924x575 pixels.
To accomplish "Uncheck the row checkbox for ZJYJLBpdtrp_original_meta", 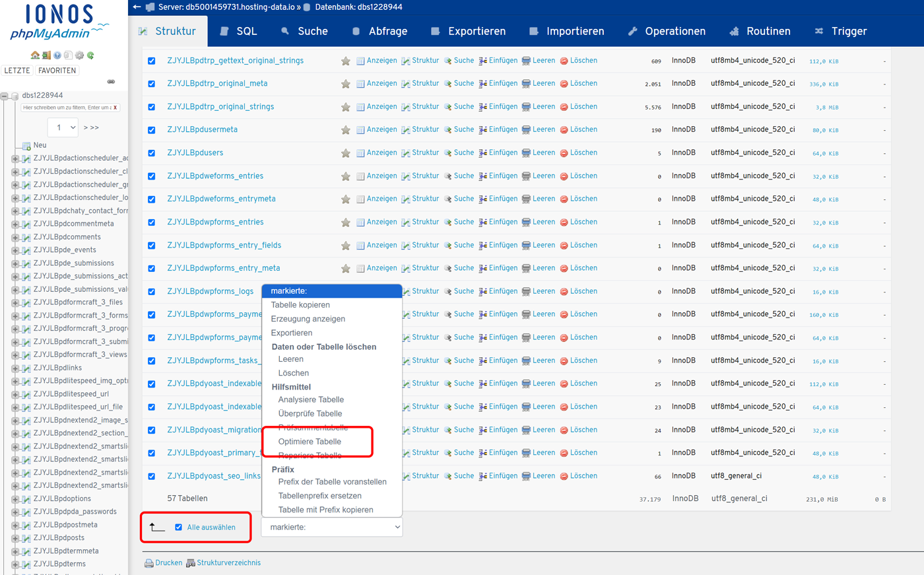I will 152,83.
